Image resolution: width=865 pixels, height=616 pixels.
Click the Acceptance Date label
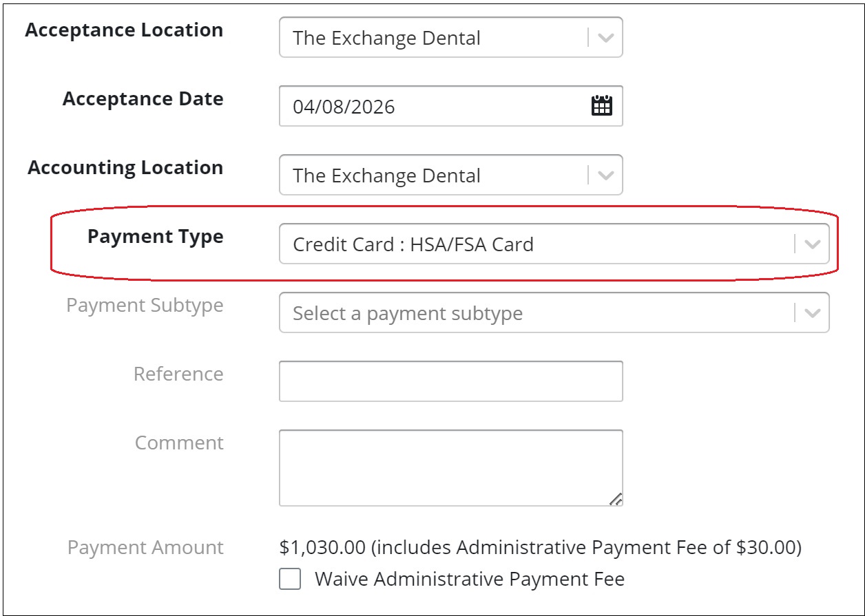pyautogui.click(x=143, y=99)
